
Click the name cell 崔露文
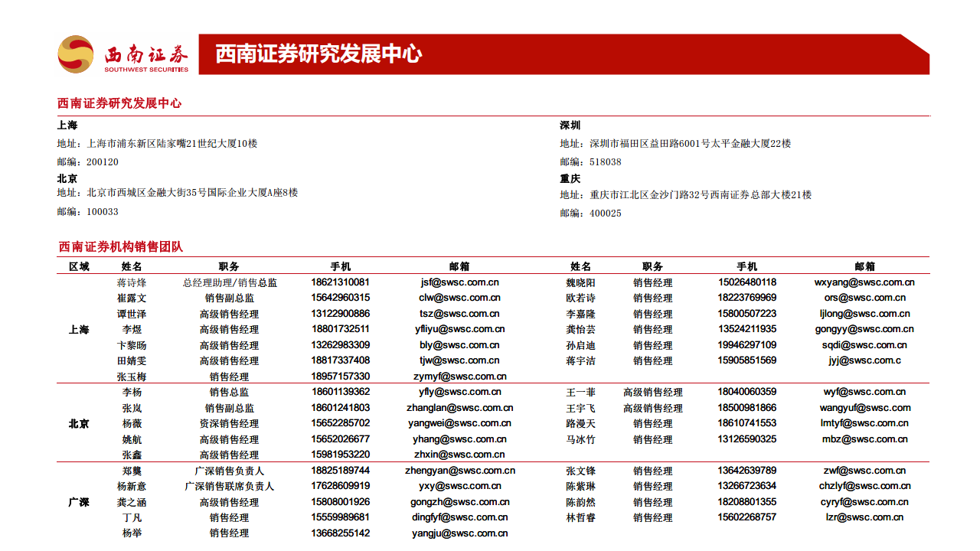pos(132,298)
